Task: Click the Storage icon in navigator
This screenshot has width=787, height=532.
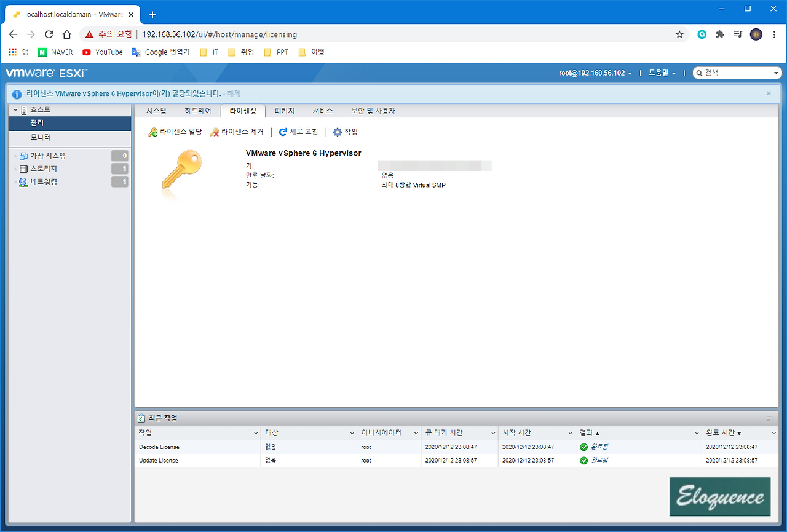Action: pos(23,169)
